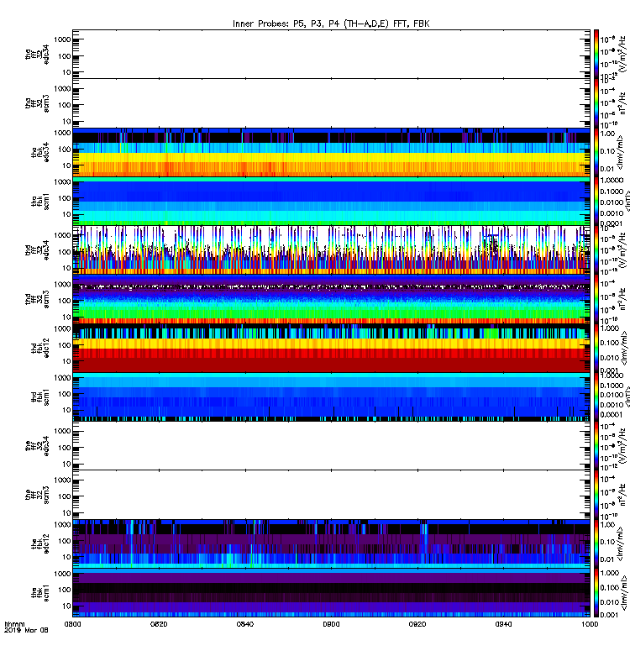Click the thd fbk scm1 spectrogram panel
This screenshot has width=630, height=672.
pos(331,397)
